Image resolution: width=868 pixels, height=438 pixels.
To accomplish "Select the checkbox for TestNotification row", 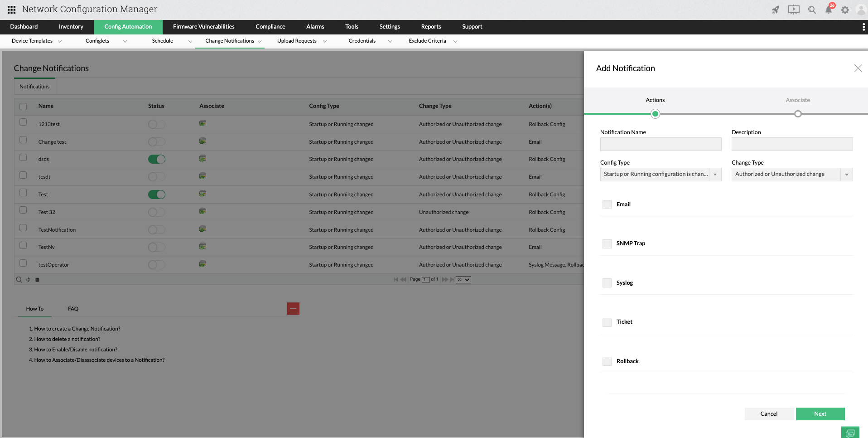I will (23, 228).
